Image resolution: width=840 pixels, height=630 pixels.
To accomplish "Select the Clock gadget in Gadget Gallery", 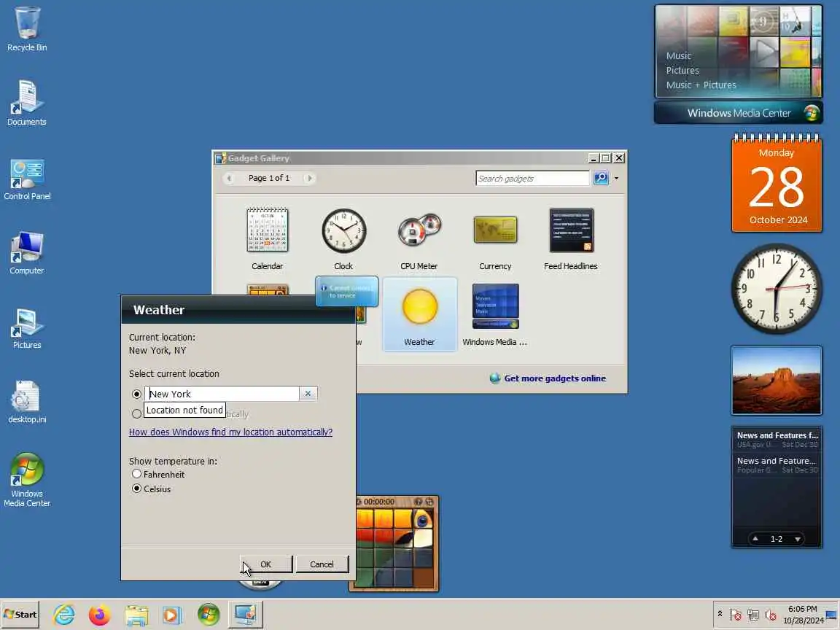I will click(x=343, y=239).
